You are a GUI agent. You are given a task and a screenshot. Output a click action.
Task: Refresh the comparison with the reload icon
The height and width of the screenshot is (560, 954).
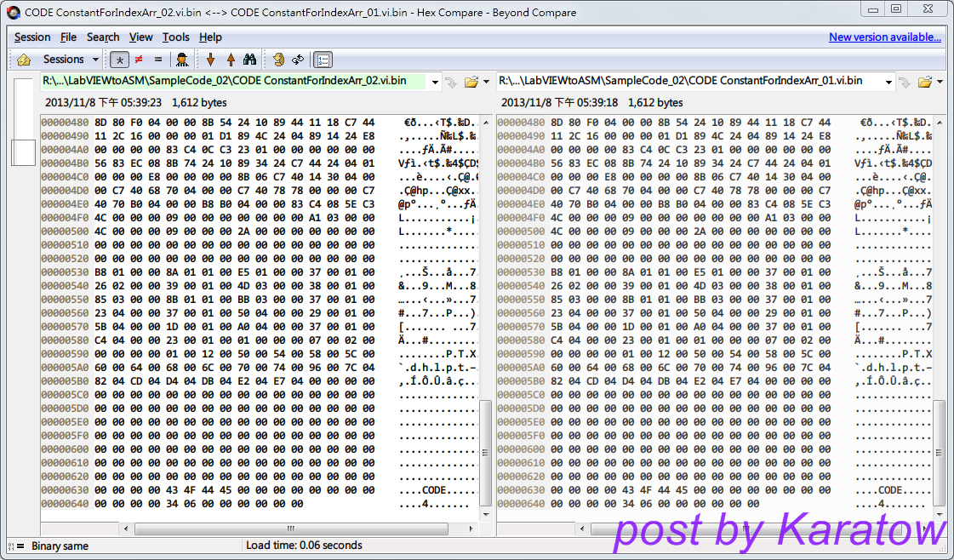298,60
